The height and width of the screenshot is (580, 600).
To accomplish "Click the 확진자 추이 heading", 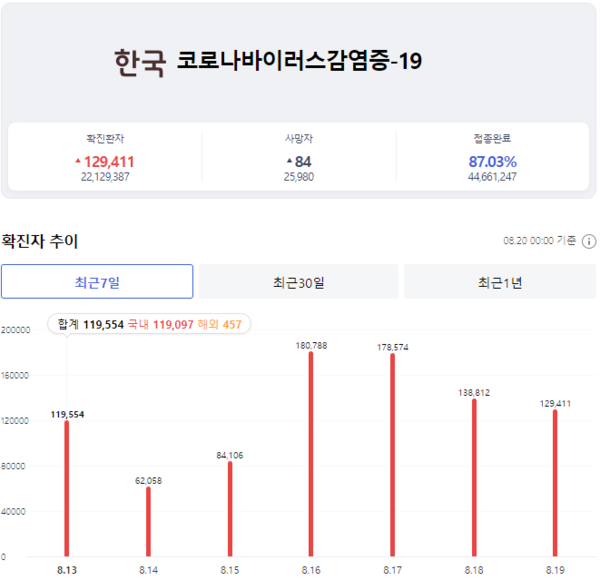I will 39,241.
